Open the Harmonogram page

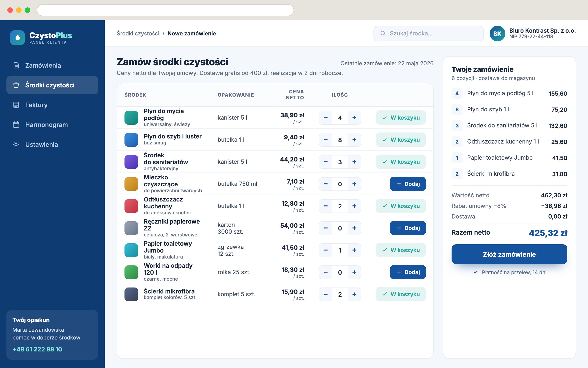(52, 125)
